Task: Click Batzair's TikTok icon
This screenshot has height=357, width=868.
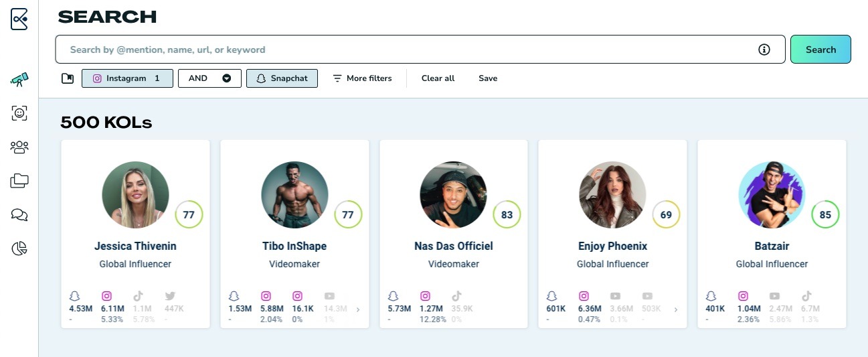Action: 807,295
